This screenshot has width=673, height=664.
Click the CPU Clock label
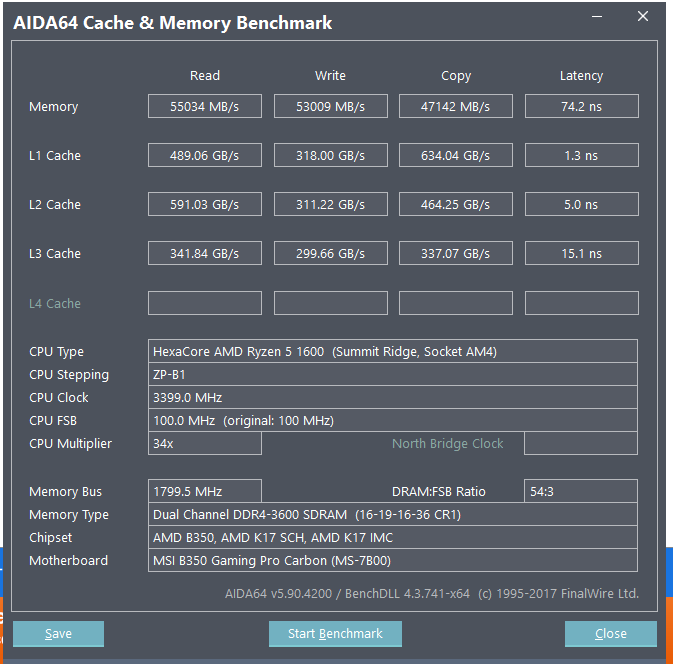58,397
